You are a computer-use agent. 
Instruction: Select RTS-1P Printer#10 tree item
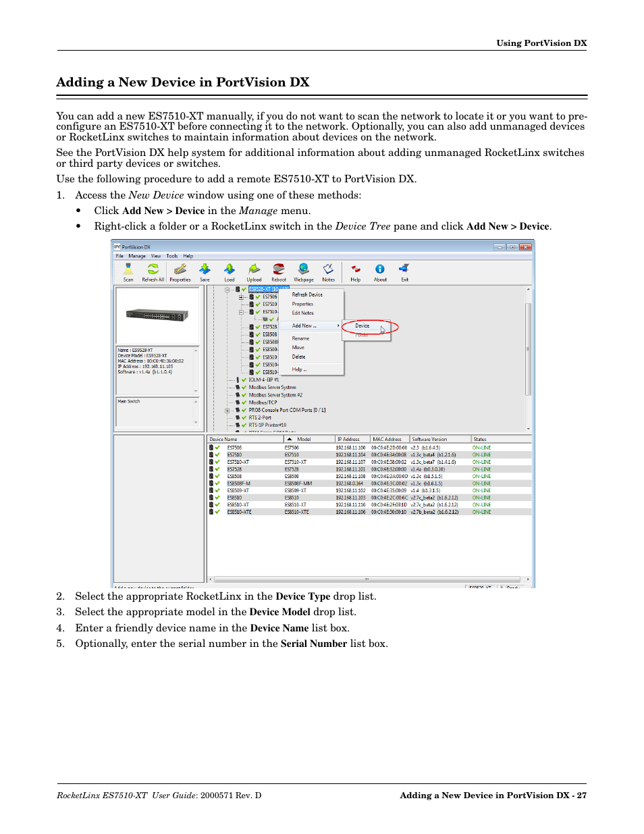[267, 425]
